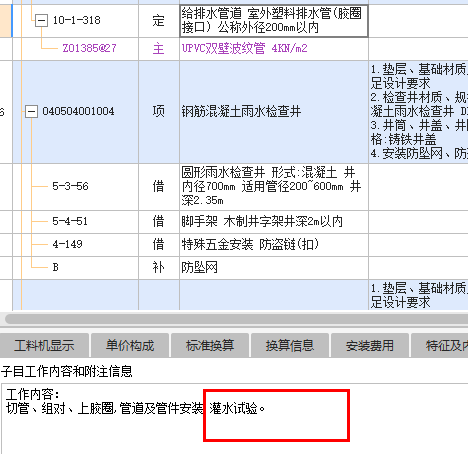Image resolution: width=468 pixels, height=454 pixels.
Task: Open the 工料机显示 tab
Action: coord(44,345)
